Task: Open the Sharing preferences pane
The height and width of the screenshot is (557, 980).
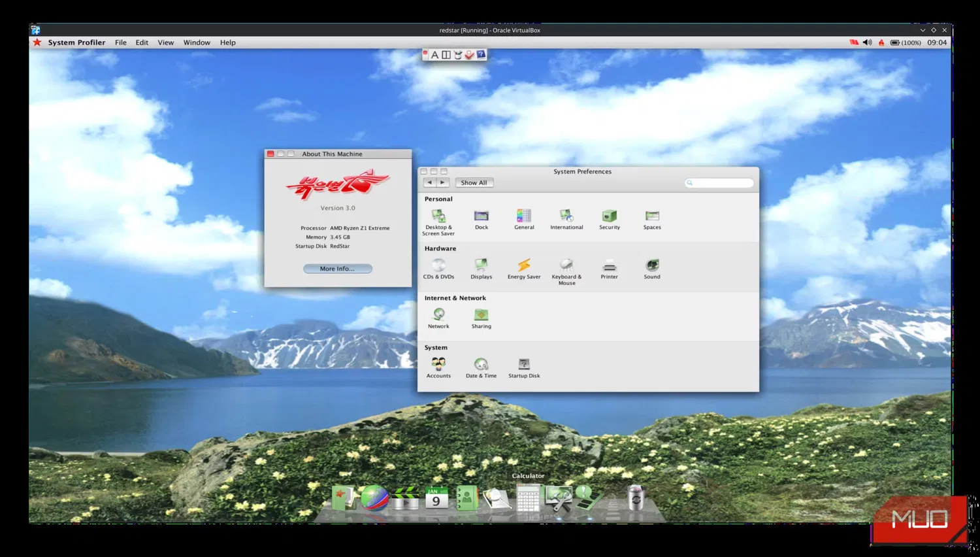Action: (x=482, y=319)
